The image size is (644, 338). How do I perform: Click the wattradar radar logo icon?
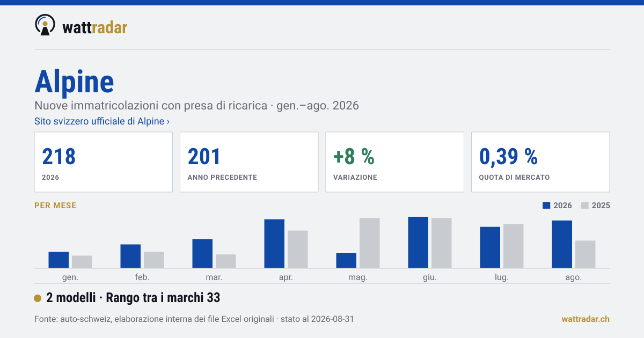pyautogui.click(x=45, y=25)
